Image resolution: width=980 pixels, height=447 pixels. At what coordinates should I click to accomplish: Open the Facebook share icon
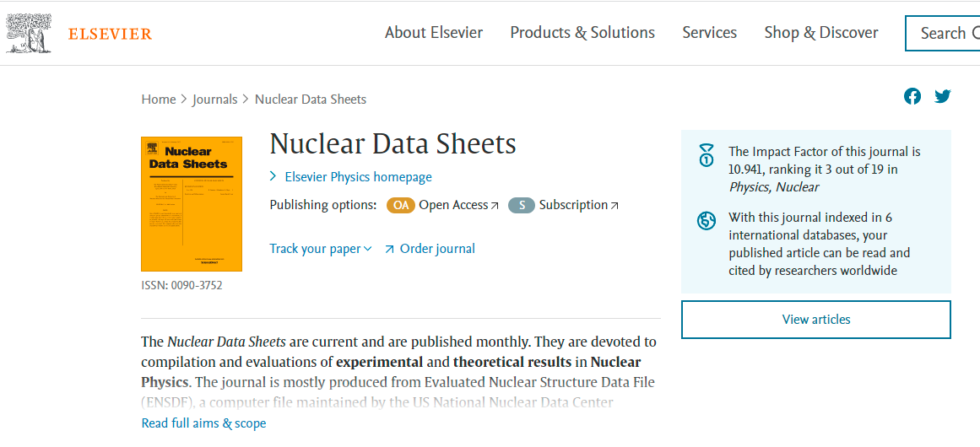point(912,96)
